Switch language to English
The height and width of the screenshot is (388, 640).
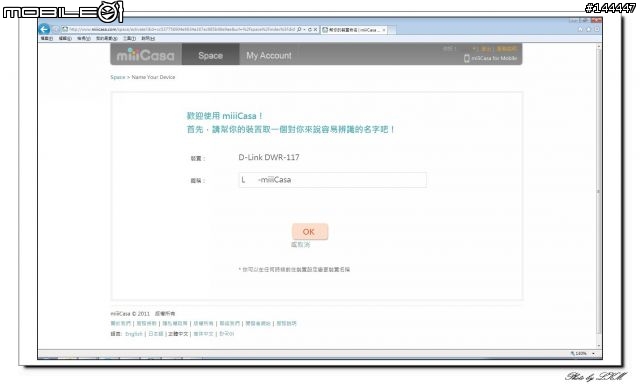coord(133,333)
